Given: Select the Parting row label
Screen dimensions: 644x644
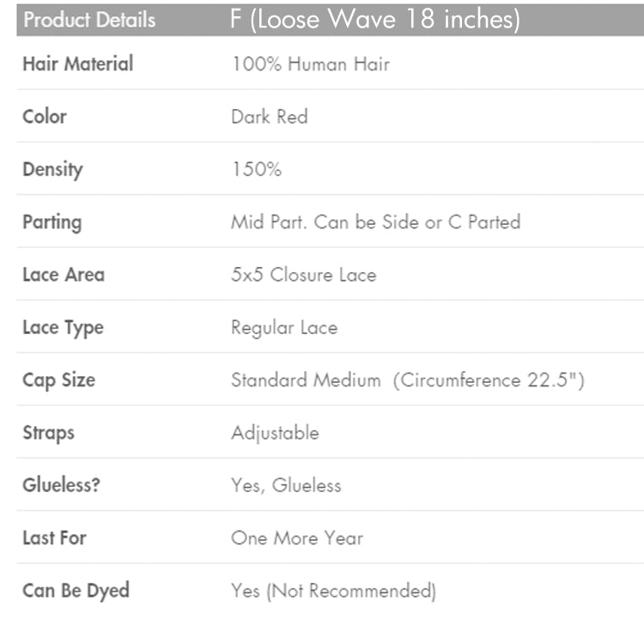Looking at the screenshot, I should [x=52, y=222].
